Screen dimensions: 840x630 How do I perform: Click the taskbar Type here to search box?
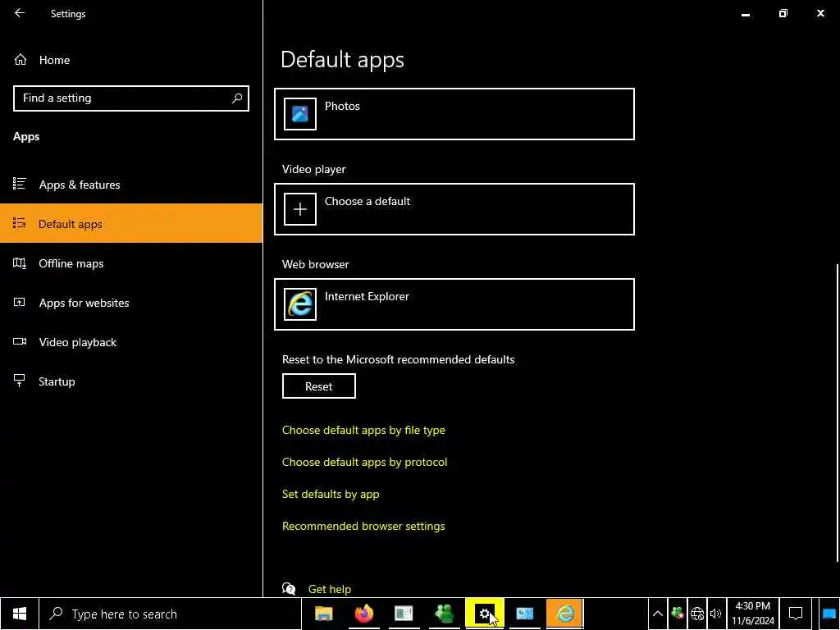[171, 614]
